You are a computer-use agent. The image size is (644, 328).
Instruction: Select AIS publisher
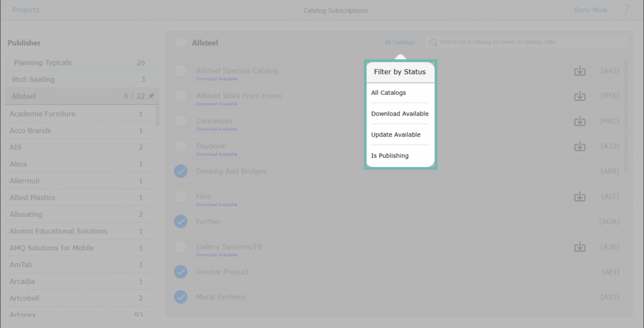(x=81, y=148)
